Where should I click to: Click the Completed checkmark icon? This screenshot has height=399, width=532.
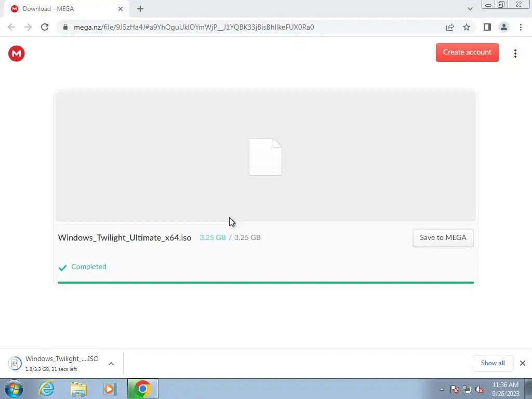[x=62, y=268]
